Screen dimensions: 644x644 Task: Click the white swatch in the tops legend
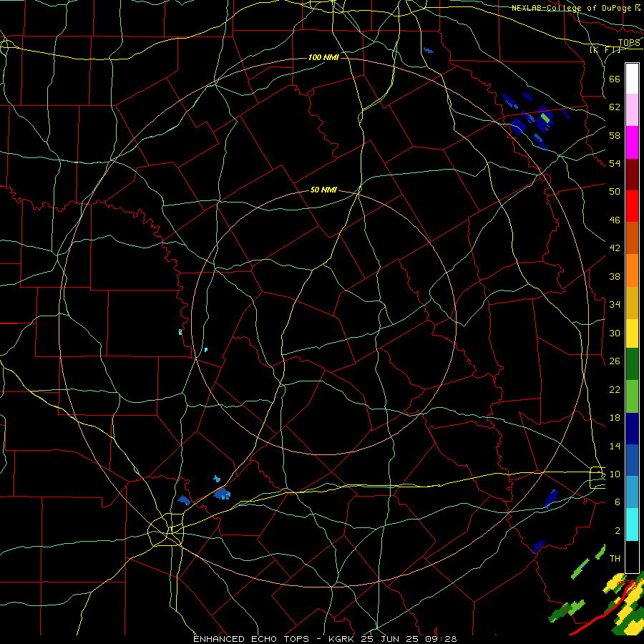pyautogui.click(x=632, y=79)
